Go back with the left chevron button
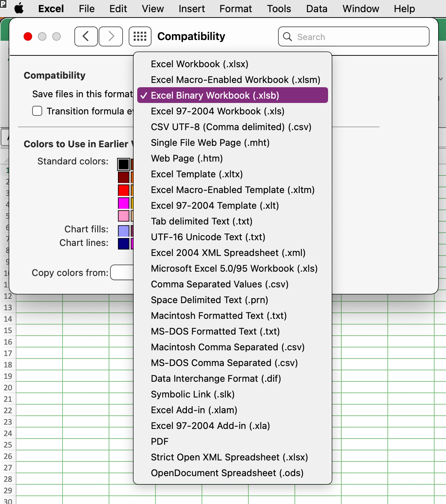Viewport: 446px width, 504px height. tap(86, 36)
